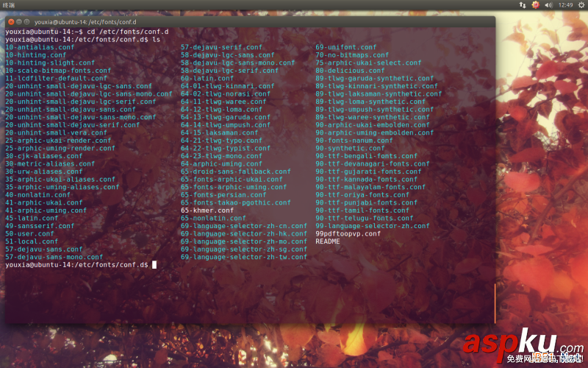Open the system settings gear menu
588x368 pixels.
click(581, 5)
